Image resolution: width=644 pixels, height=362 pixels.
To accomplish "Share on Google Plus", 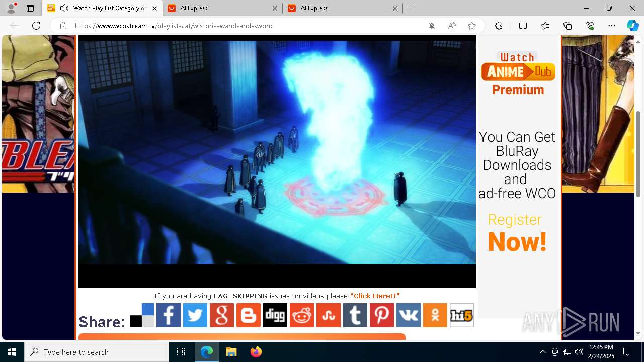I will click(x=222, y=315).
